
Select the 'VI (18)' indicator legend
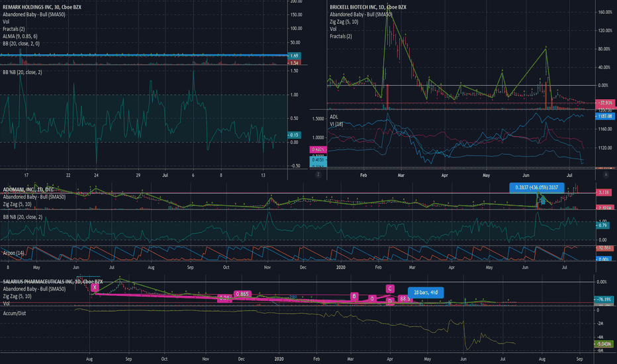coord(336,124)
